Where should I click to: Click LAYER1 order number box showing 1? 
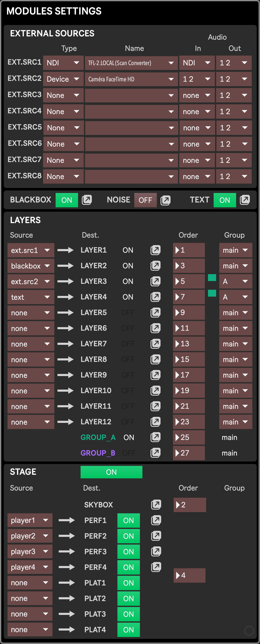189,250
